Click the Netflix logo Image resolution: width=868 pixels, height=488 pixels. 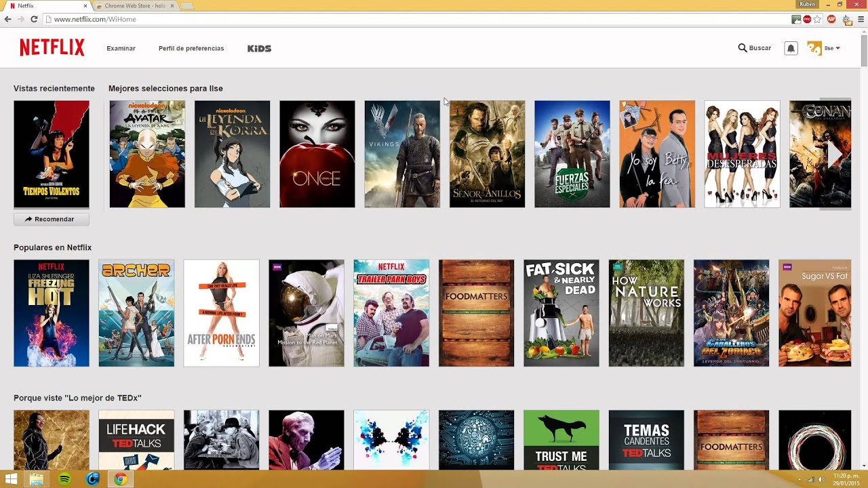point(52,47)
